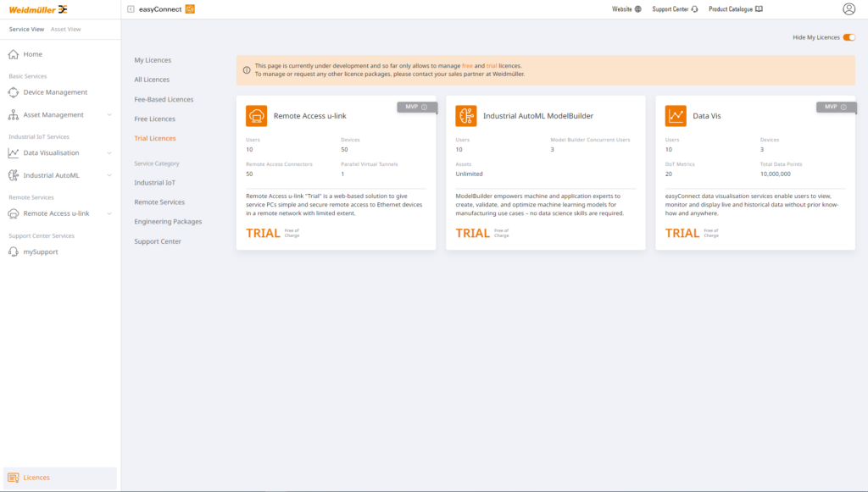This screenshot has height=492, width=868.
Task: Open the Support Center link
Action: point(675,9)
